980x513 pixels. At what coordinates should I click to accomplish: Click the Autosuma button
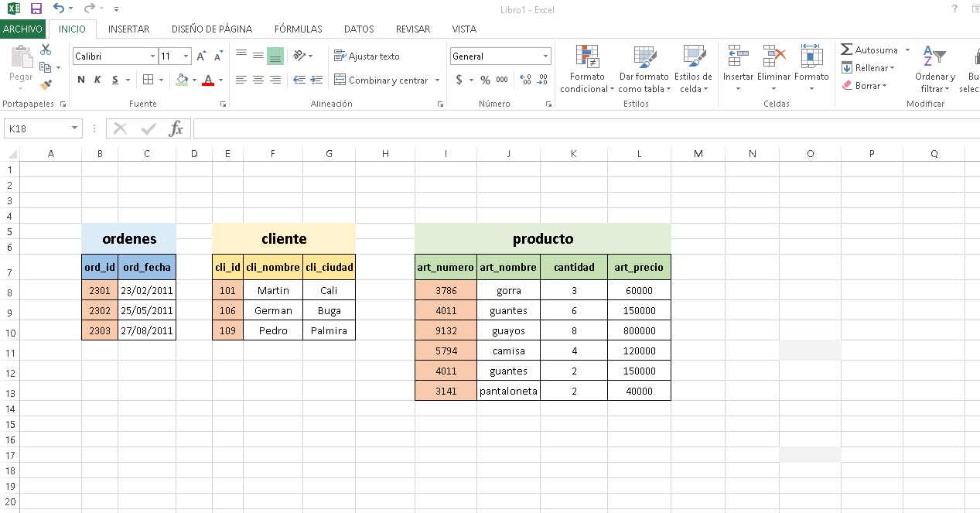pyautogui.click(x=869, y=50)
